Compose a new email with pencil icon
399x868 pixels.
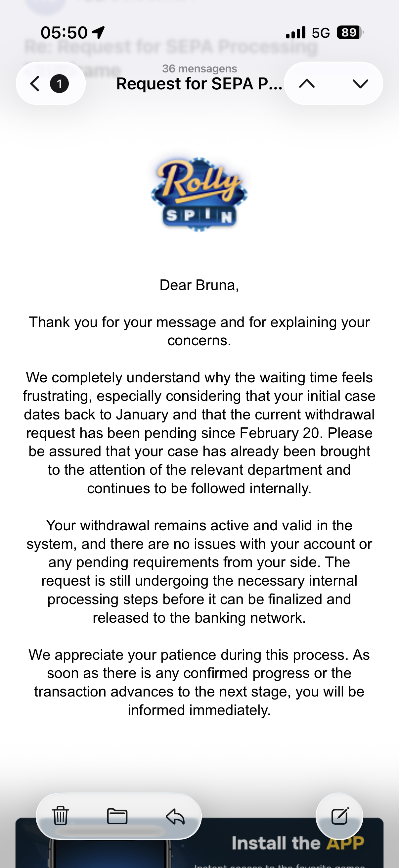click(339, 816)
